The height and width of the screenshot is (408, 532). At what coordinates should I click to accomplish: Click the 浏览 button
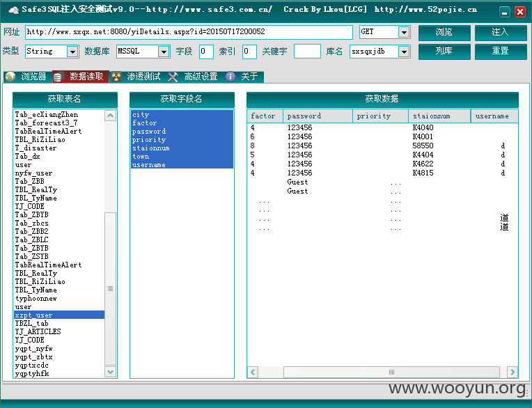click(444, 33)
